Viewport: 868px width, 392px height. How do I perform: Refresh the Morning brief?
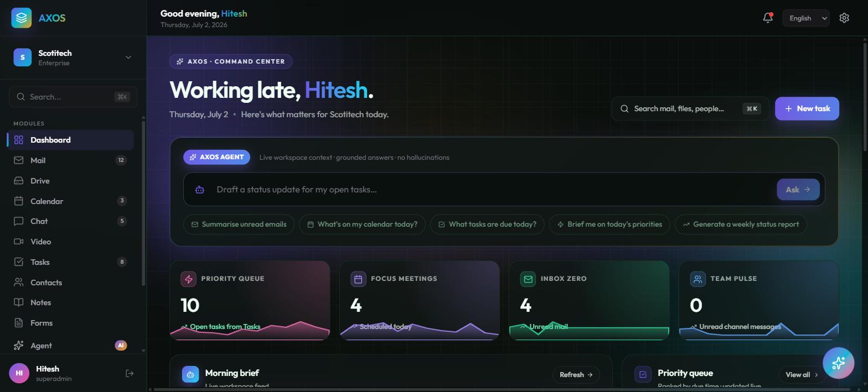tap(576, 374)
